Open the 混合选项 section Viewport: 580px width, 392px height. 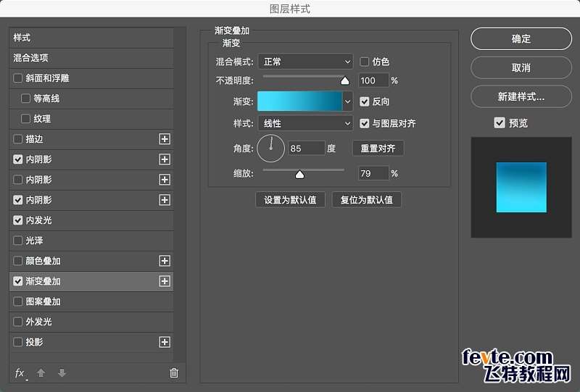click(x=91, y=58)
